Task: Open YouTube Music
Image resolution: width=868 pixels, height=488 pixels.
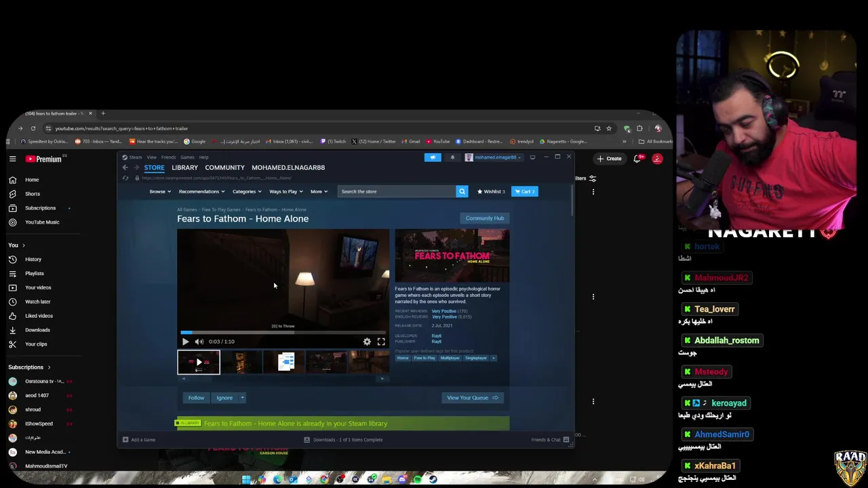Action: click(42, 222)
